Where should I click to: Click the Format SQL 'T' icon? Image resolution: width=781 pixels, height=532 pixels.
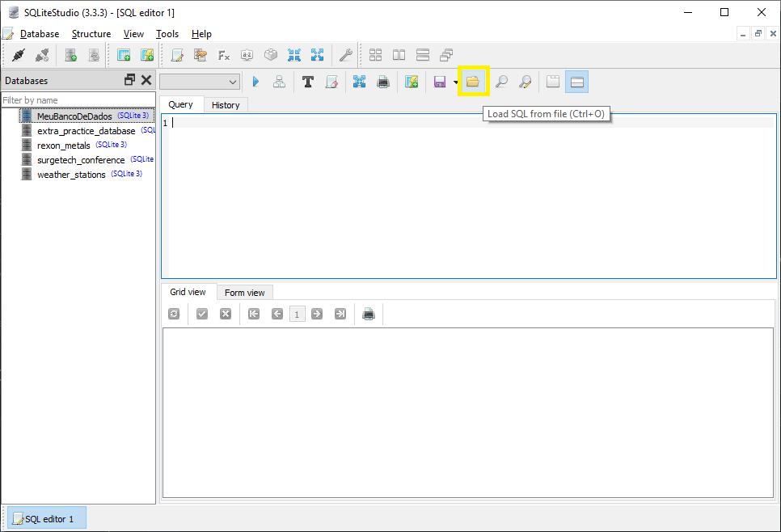(x=308, y=82)
